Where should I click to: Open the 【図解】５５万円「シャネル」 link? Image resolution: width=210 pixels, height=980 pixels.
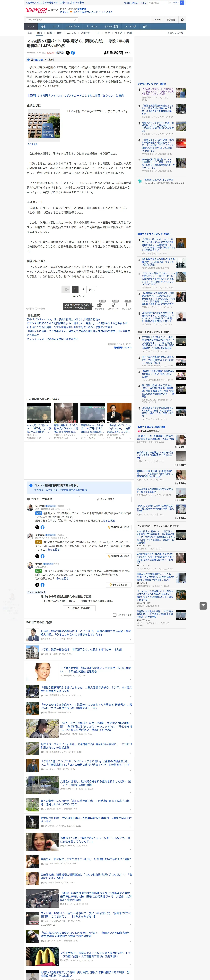click(x=75, y=96)
